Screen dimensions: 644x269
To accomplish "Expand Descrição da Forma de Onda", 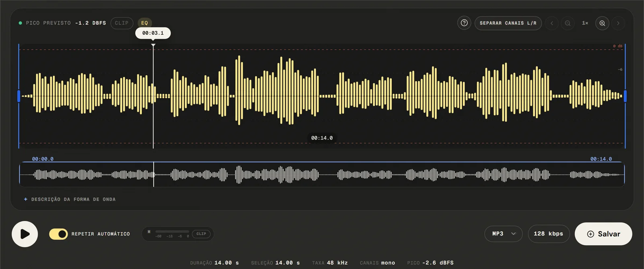I will pyautogui.click(x=70, y=199).
